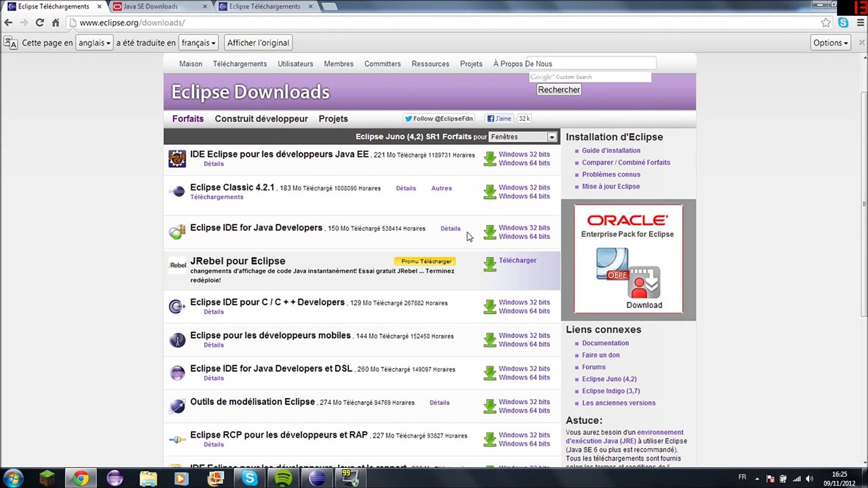Click the page vertical scrollbar
868x488 pixels.
coord(864,203)
